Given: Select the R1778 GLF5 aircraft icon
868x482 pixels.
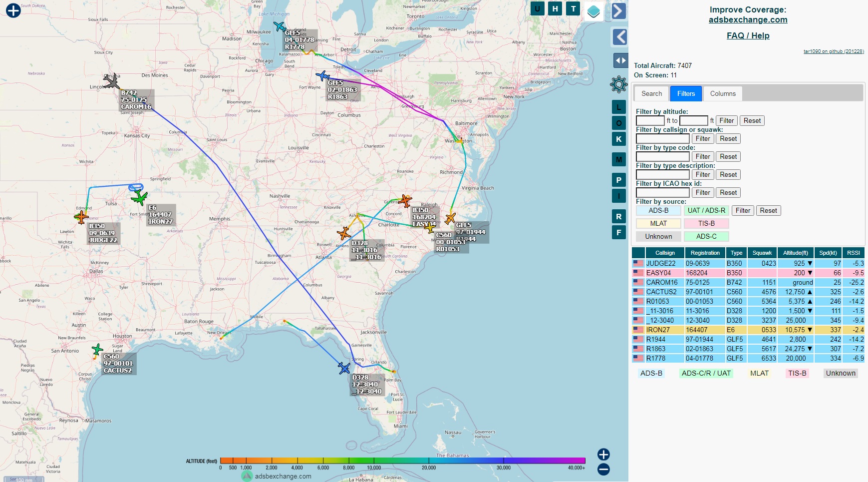Looking at the screenshot, I should 280,26.
